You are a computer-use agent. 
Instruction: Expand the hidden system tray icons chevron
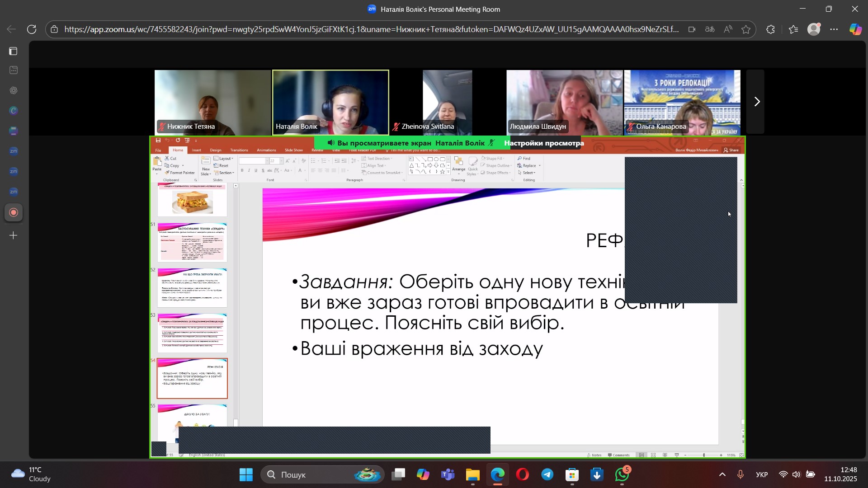(722, 474)
